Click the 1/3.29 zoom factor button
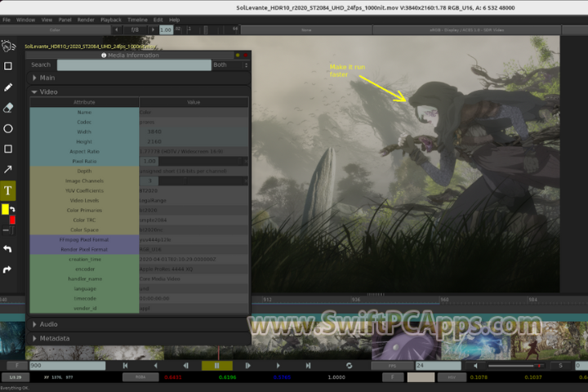The image size is (588, 392). (16, 377)
